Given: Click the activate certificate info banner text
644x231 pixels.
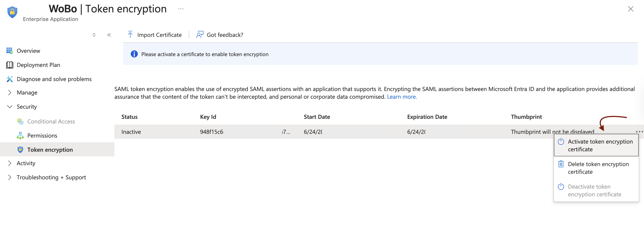Looking at the screenshot, I should coord(205,54).
